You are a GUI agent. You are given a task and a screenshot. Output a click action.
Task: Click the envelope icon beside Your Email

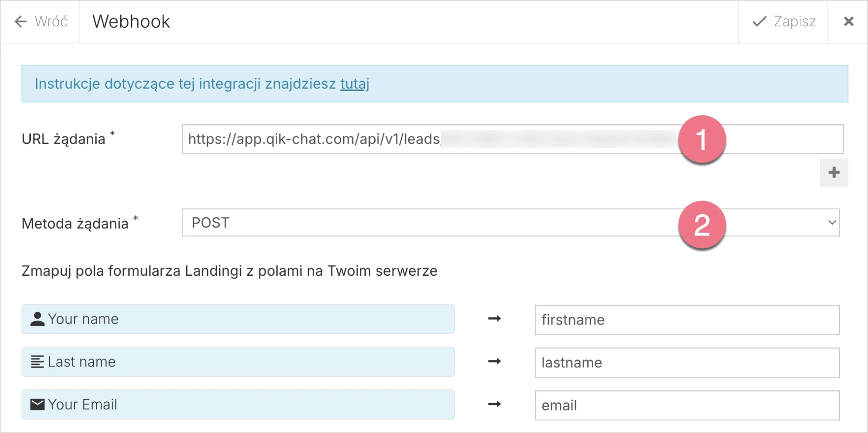click(38, 404)
